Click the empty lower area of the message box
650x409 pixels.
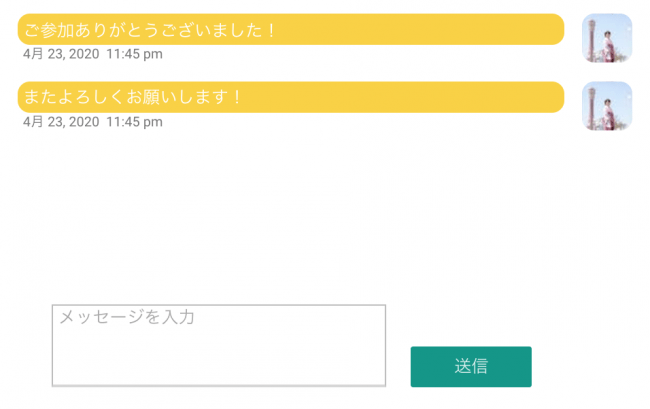coord(218,362)
